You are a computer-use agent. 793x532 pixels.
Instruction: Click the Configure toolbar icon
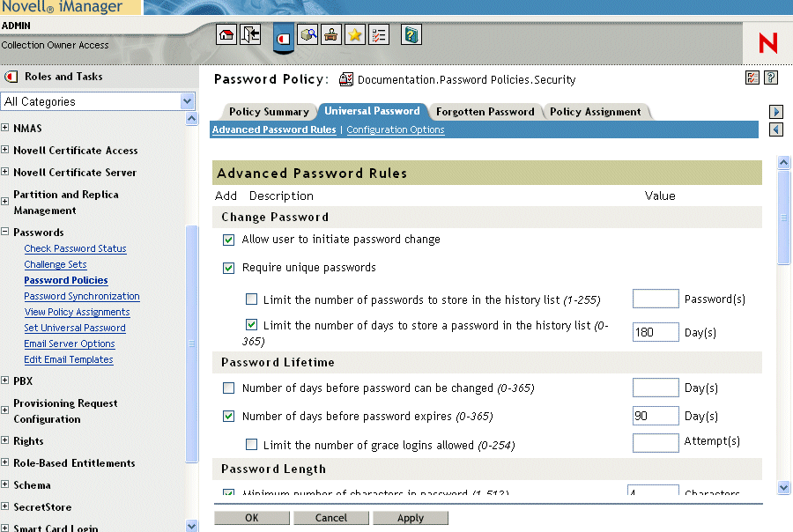tap(331, 35)
